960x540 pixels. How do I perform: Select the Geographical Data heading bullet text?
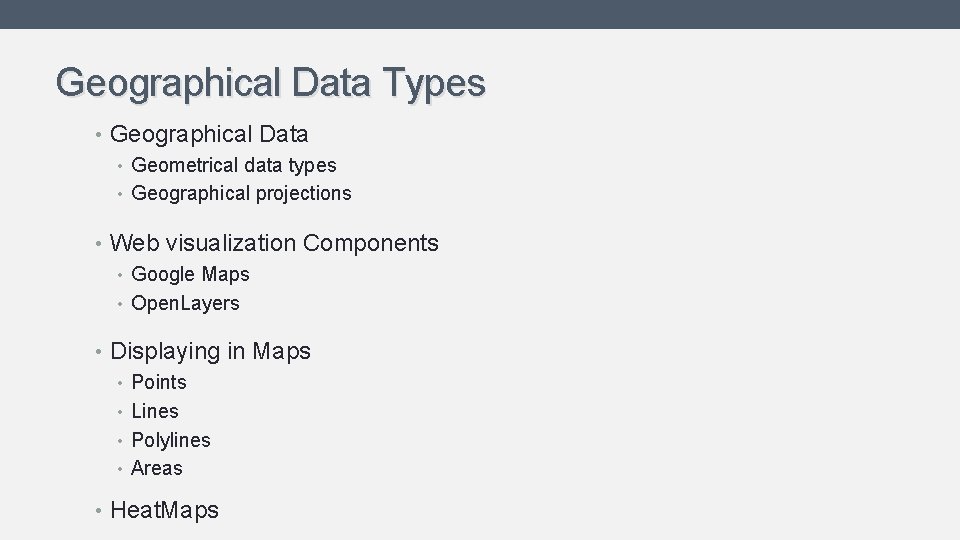[209, 134]
